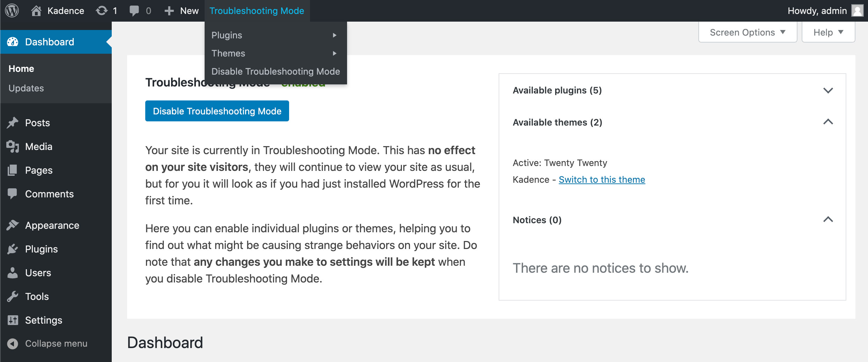
Task: Click the admin avatar icon
Action: (857, 11)
